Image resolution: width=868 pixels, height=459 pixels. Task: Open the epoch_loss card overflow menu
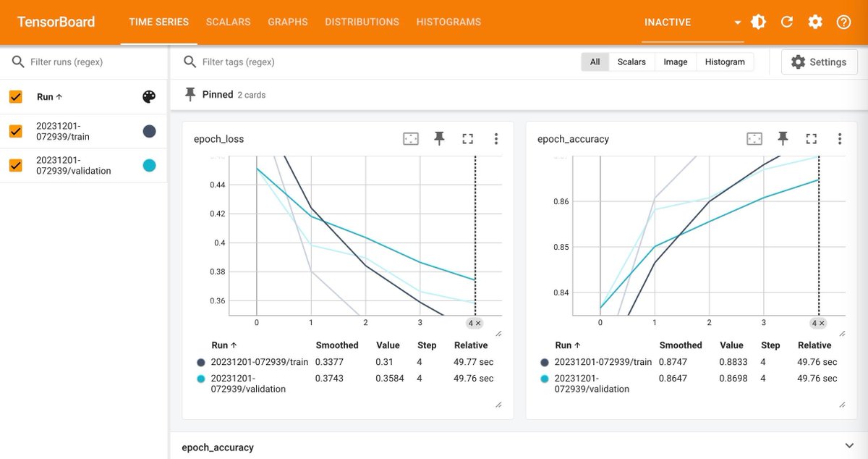(x=496, y=138)
